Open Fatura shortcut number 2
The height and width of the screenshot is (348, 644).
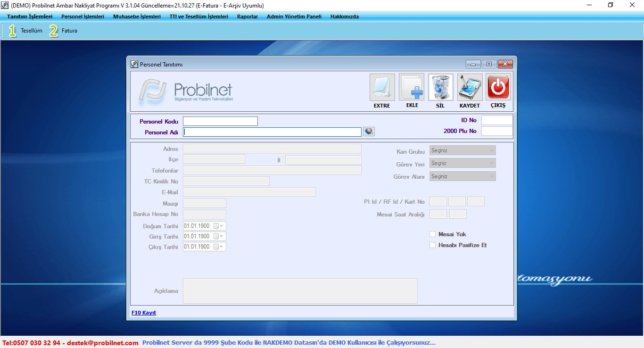click(x=64, y=31)
